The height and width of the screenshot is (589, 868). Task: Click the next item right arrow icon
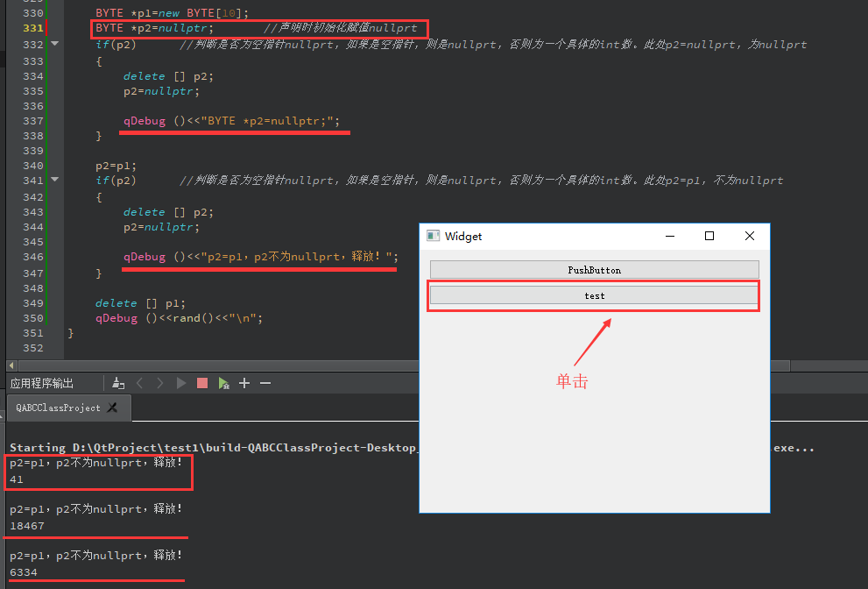[160, 383]
